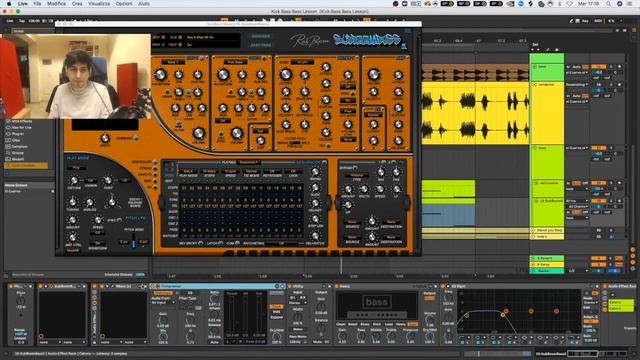This screenshot has width=640, height=360.
Task: Turn off the Utility device activator
Action: coord(290,286)
